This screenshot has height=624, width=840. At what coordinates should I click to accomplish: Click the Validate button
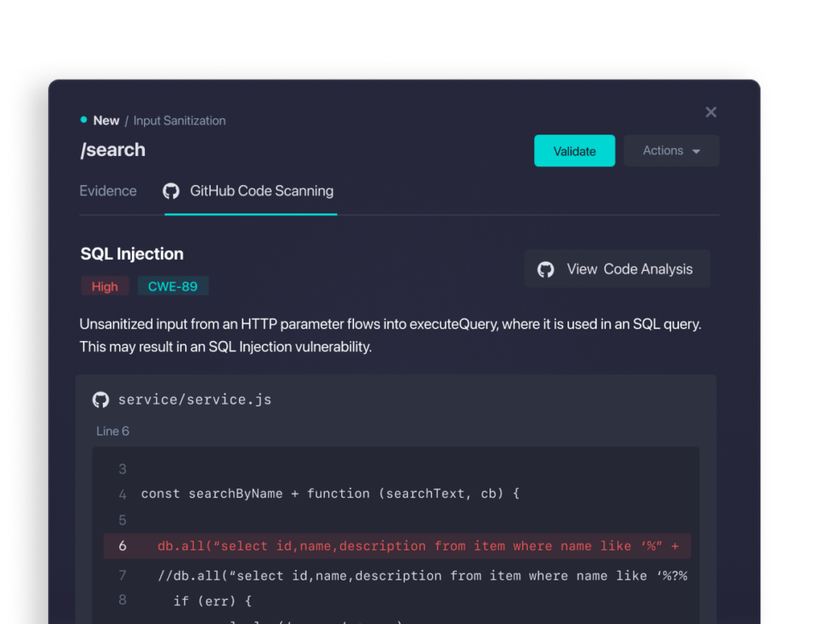pyautogui.click(x=574, y=151)
